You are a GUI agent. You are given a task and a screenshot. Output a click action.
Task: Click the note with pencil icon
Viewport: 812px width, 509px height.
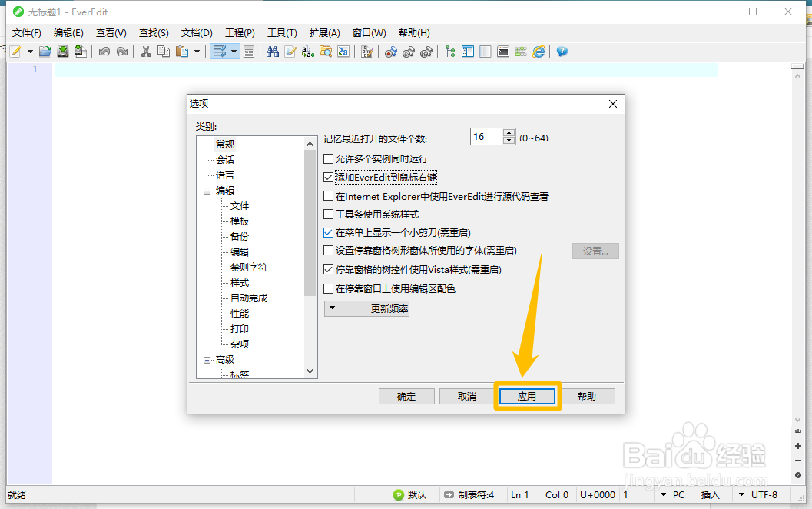(x=290, y=52)
